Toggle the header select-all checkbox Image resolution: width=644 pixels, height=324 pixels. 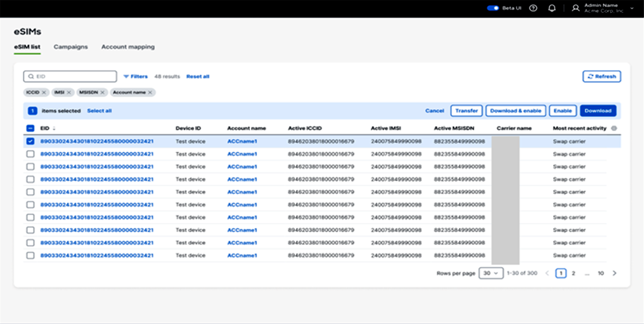pos(30,128)
